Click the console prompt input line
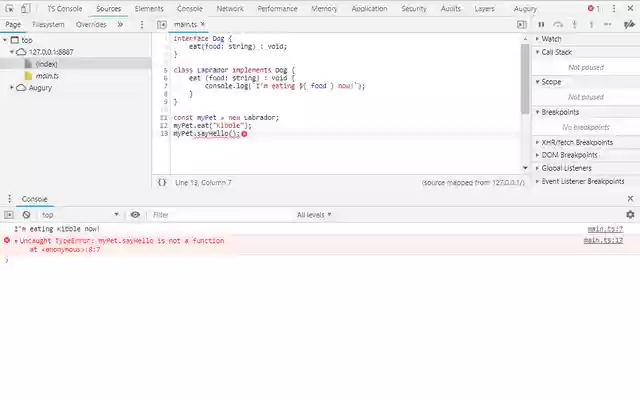The width and height of the screenshot is (640, 400). (x=320, y=260)
